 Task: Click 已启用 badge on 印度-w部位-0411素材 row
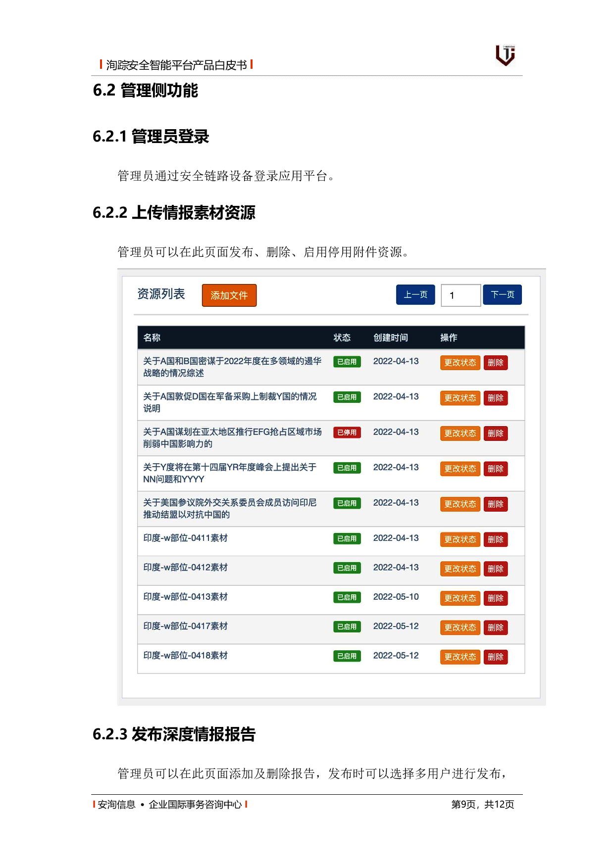click(347, 538)
